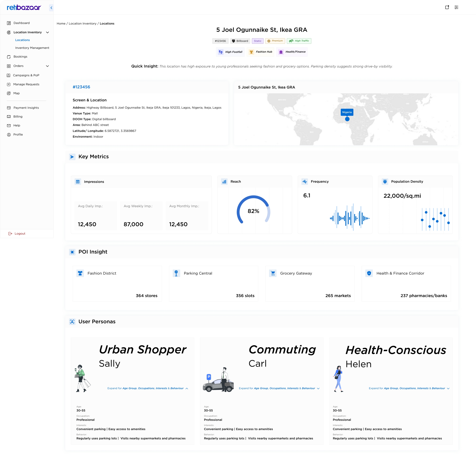Click the Population Density dot chart
476x460 pixels.
point(435,219)
